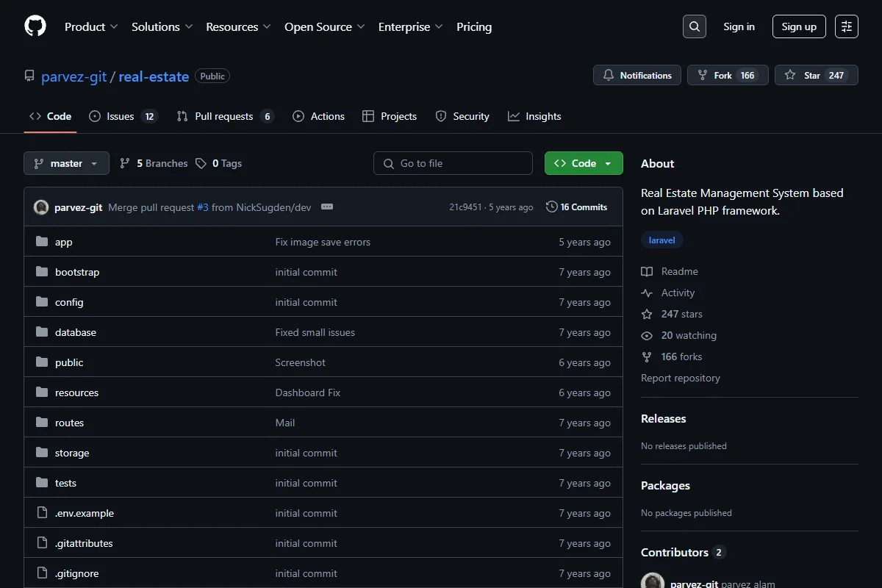Switch to the Issues tab

(123, 116)
